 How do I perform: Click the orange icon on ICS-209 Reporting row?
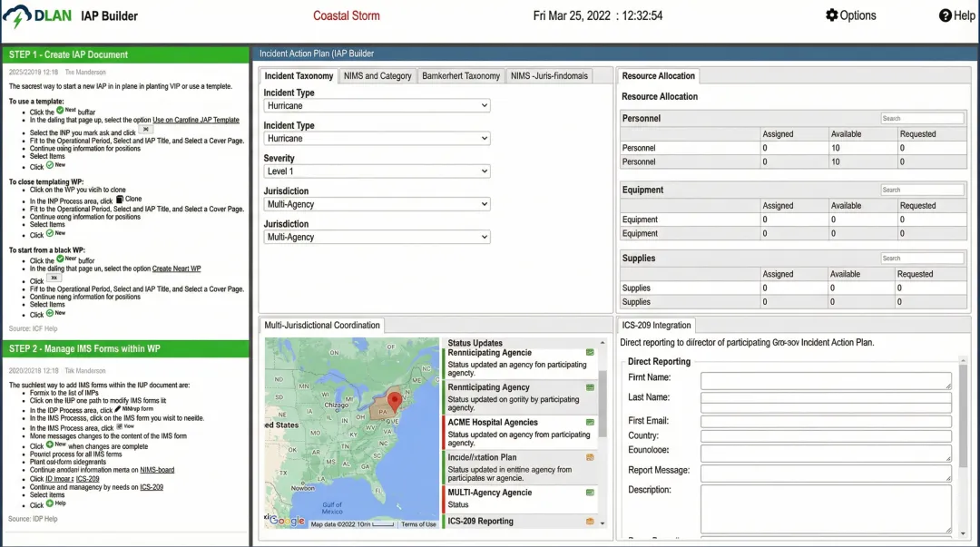pyautogui.click(x=590, y=522)
